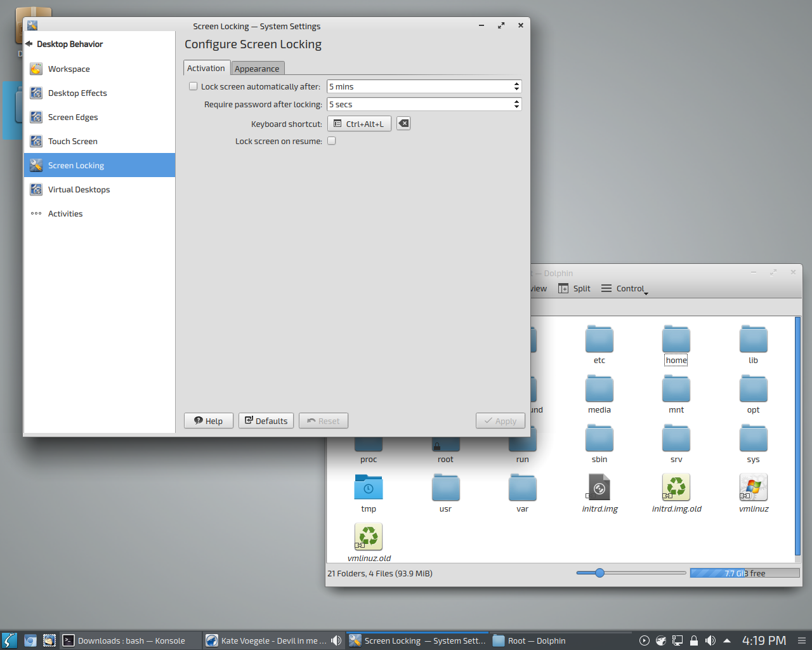Click Split in Dolphin toolbar
Viewport: 812px width, 650px height.
click(575, 288)
